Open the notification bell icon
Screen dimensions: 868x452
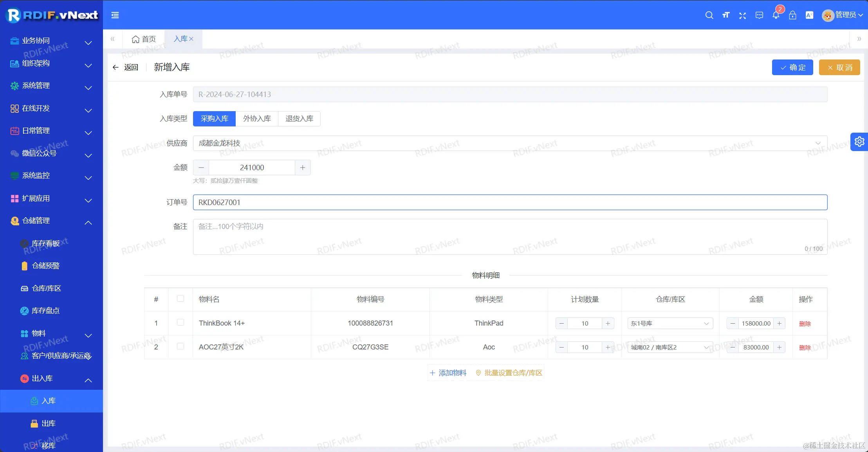click(776, 15)
